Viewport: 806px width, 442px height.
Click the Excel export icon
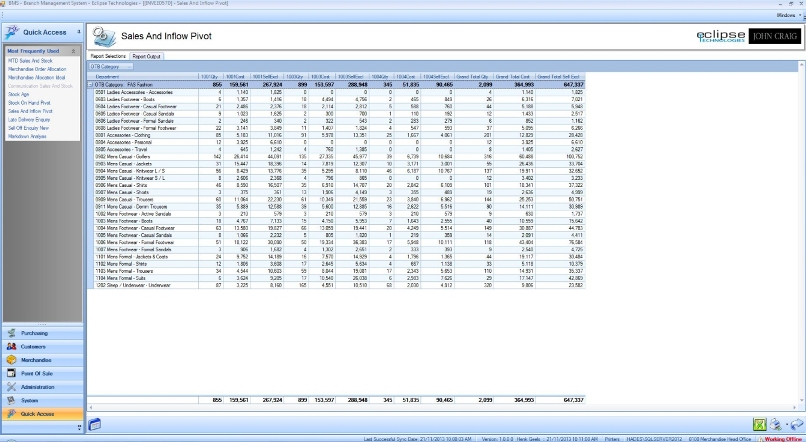(x=761, y=425)
